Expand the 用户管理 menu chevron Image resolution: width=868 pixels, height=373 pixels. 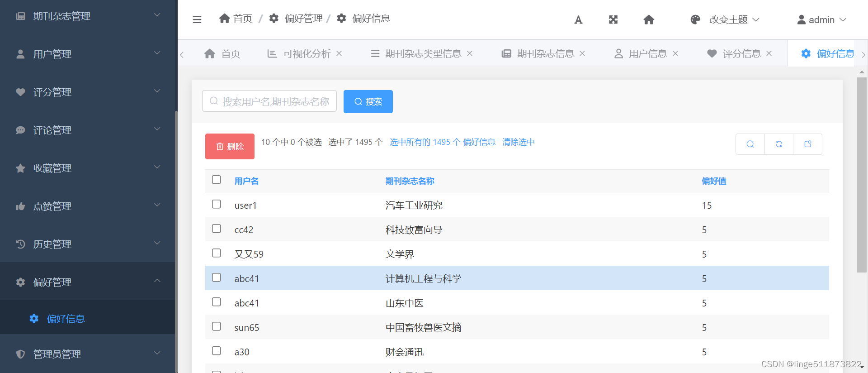point(157,53)
